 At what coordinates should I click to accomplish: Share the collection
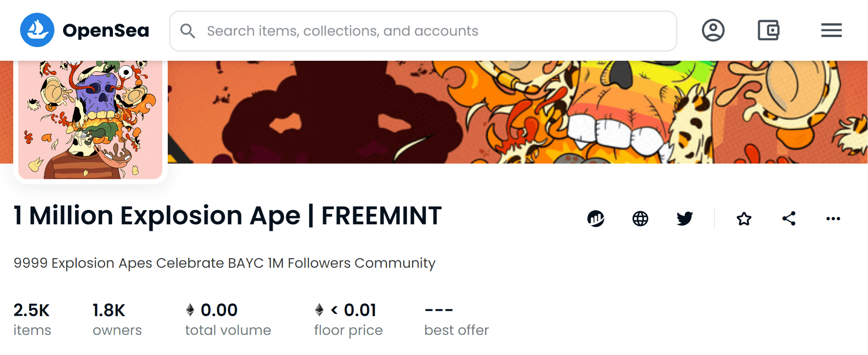click(x=788, y=218)
